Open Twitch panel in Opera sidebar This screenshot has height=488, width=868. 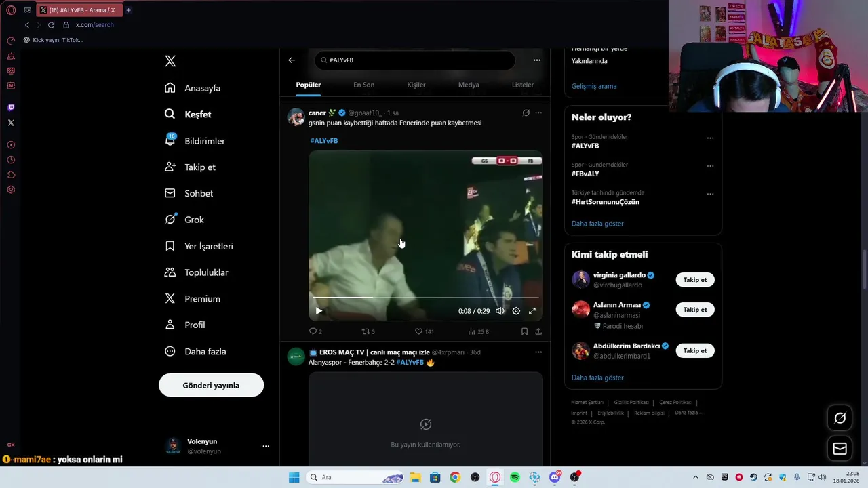11,107
